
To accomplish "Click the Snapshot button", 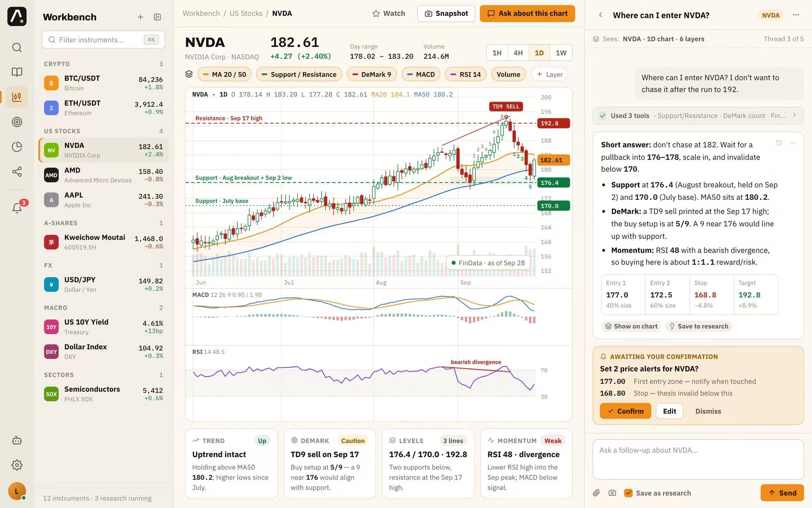I will tap(446, 13).
